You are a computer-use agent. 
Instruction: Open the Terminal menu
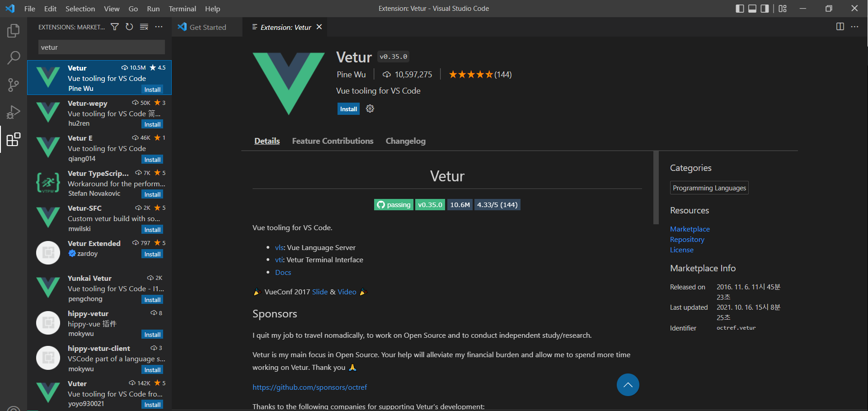click(x=182, y=9)
